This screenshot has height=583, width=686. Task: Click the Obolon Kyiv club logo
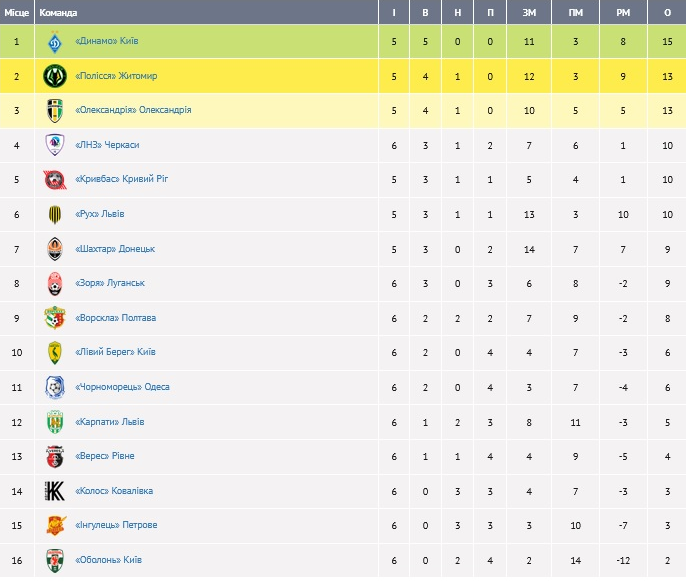click(54, 560)
